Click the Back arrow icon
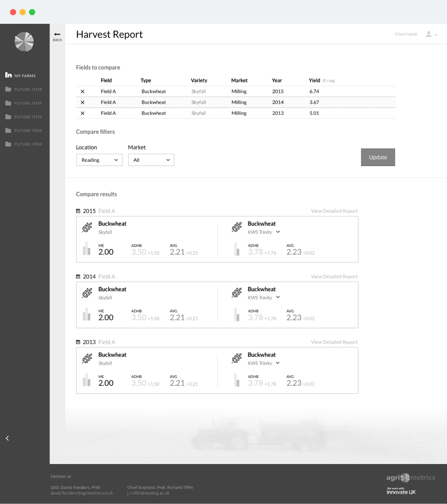The image size is (447, 504). [57, 33]
